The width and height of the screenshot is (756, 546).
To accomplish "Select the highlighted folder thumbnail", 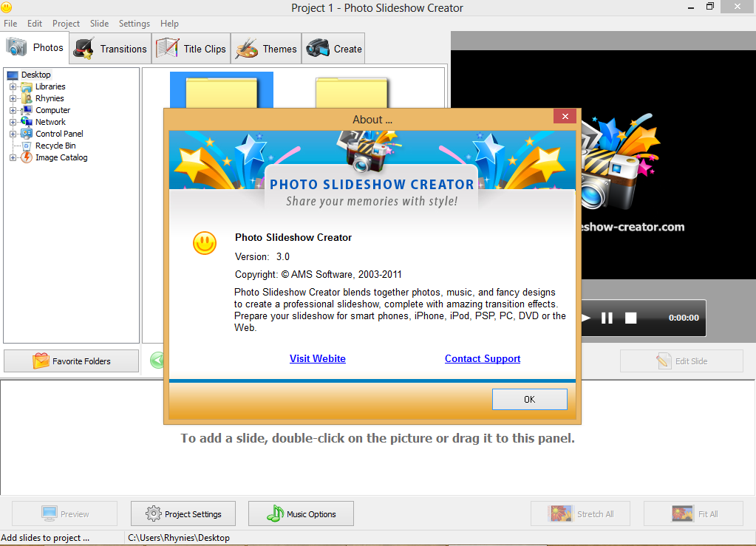I will point(221,90).
